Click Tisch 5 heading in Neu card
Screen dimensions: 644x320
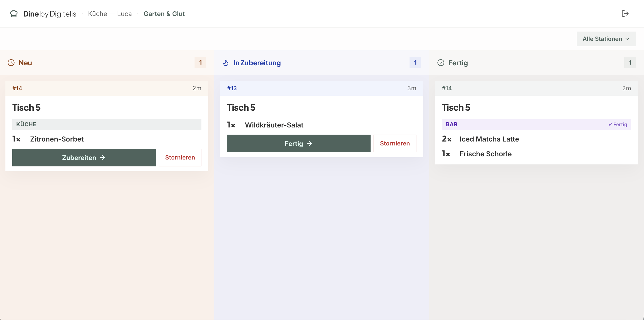(x=26, y=107)
